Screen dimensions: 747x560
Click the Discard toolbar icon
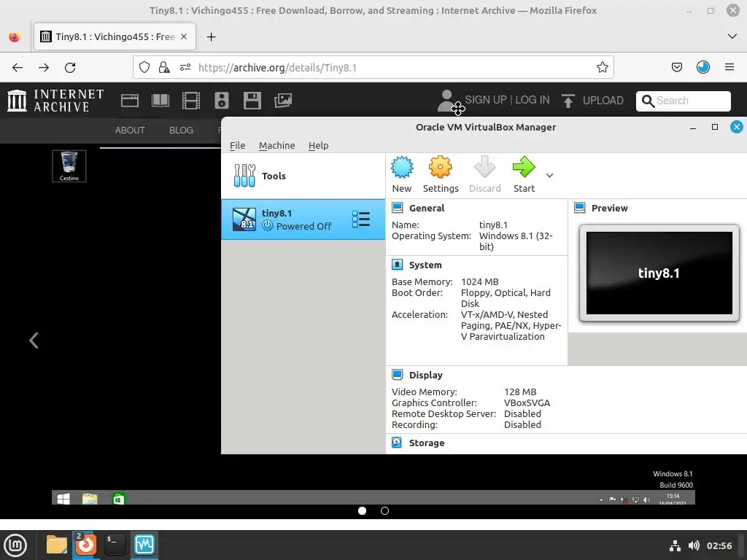484,174
